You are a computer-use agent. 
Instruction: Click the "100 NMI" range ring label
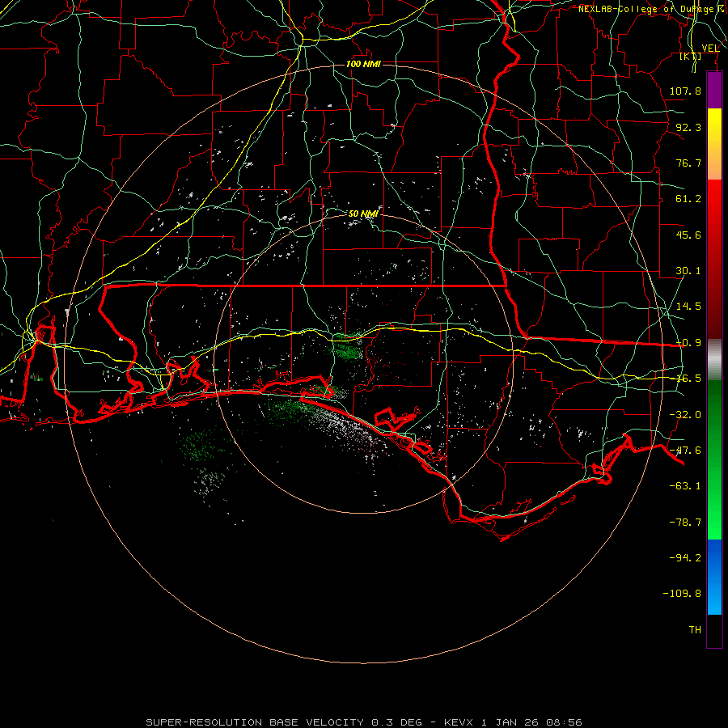[363, 64]
